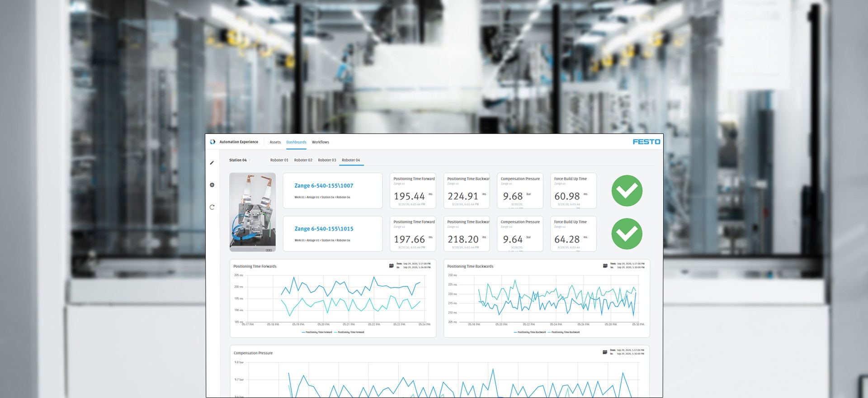This screenshot has height=398, width=868.
Task: Click the Positioning Time Backwards chart title
Action: 470,266
